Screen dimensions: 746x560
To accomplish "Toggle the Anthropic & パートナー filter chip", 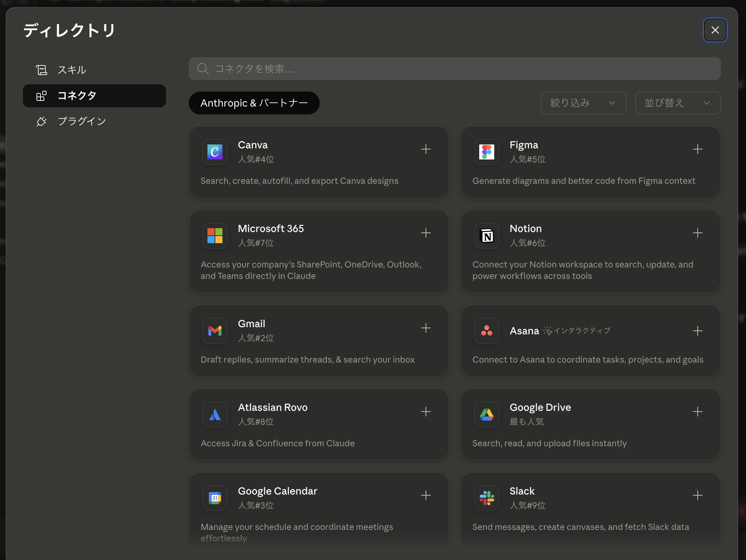I will click(254, 103).
